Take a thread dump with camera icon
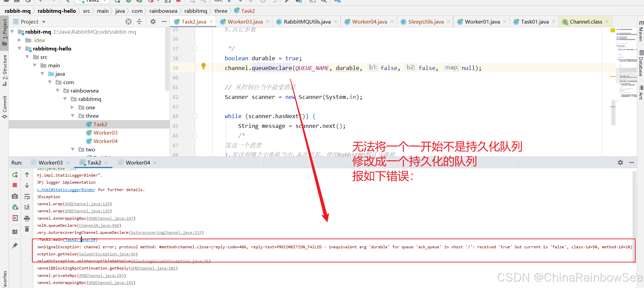This screenshot has width=644, height=288. coord(15,196)
